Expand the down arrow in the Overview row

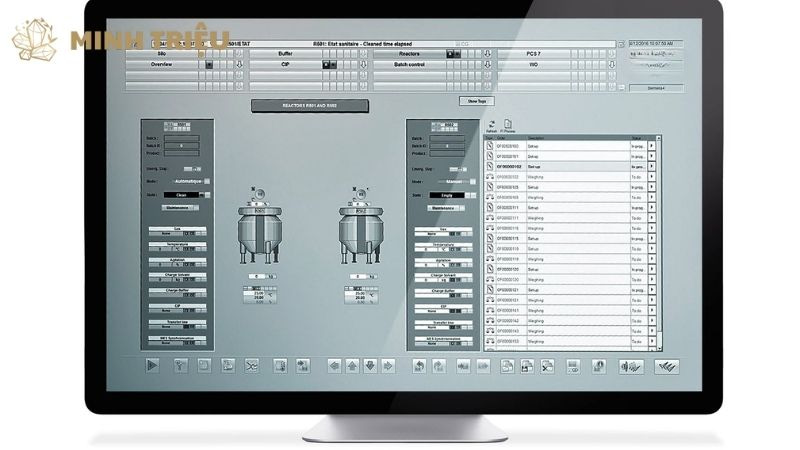(x=239, y=64)
